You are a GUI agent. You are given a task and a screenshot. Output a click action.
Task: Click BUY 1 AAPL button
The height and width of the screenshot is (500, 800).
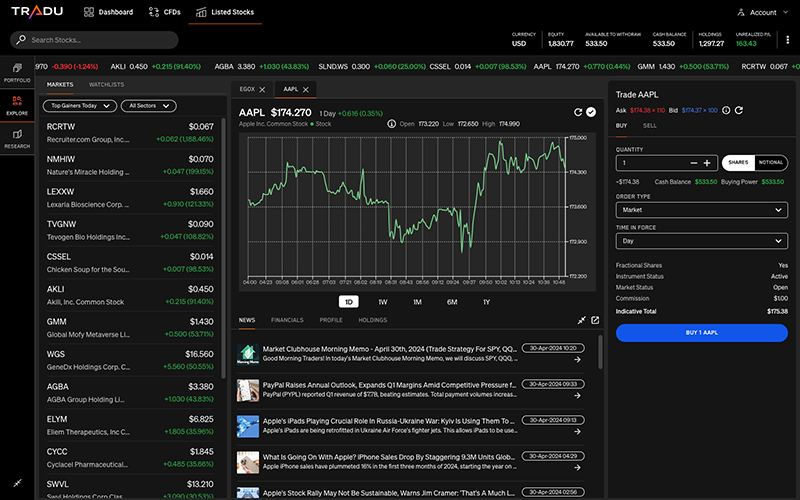702,333
